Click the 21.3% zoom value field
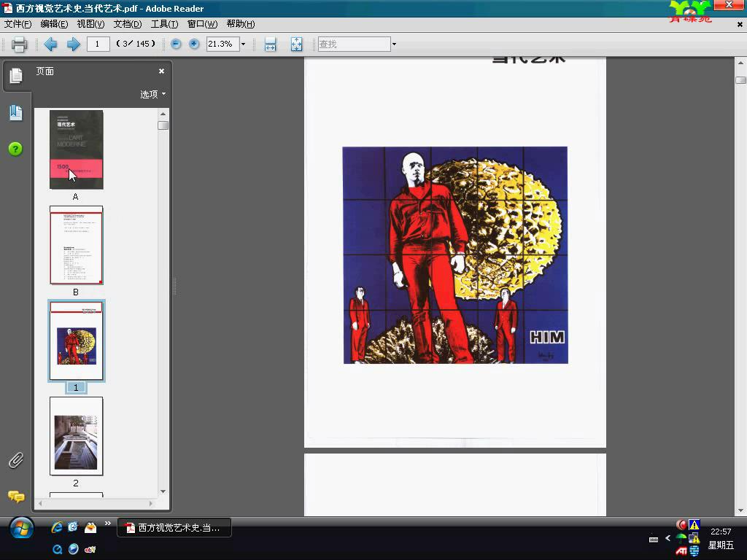This screenshot has width=747, height=560. pos(223,44)
